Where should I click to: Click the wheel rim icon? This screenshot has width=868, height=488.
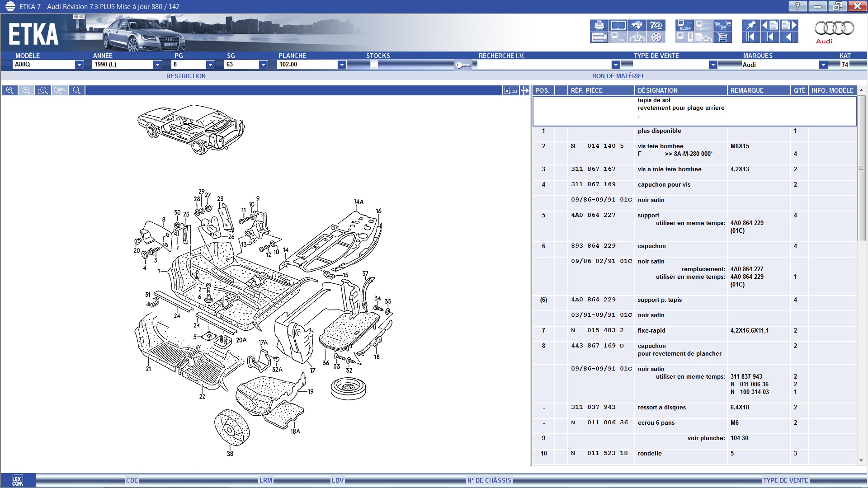656,37
